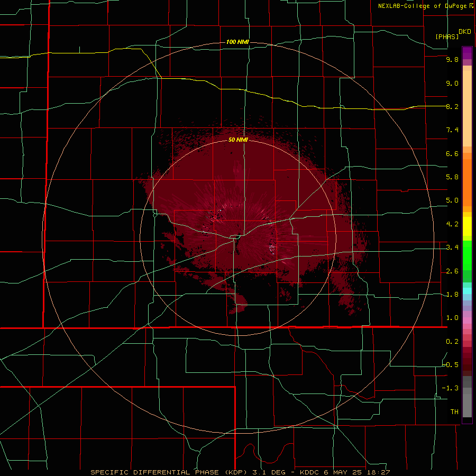Image resolution: width=476 pixels, height=476 pixels.
Task: Click the 8.2 value on the scale
Action: (452, 106)
